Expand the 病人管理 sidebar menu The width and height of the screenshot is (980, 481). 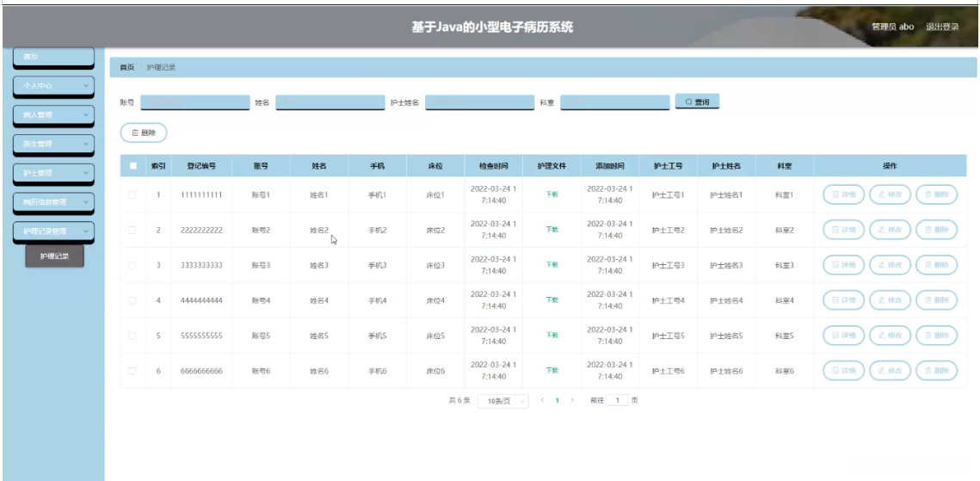(53, 115)
